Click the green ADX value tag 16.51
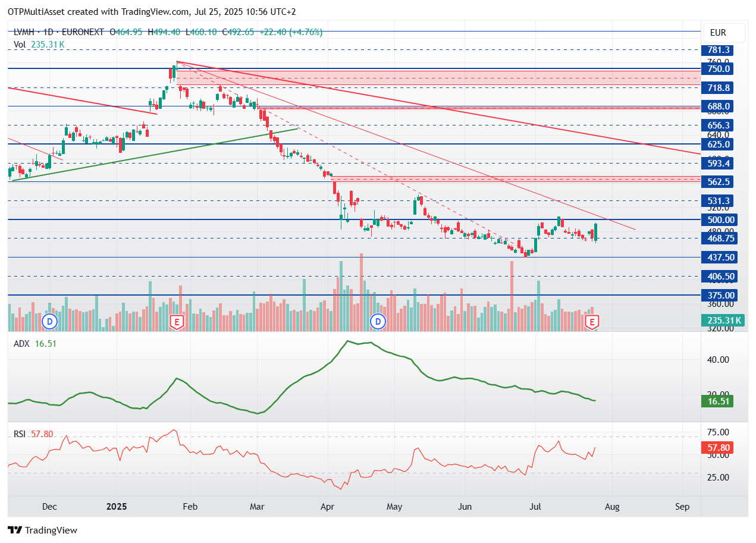Screen dimensions: 756x543 [x=717, y=401]
